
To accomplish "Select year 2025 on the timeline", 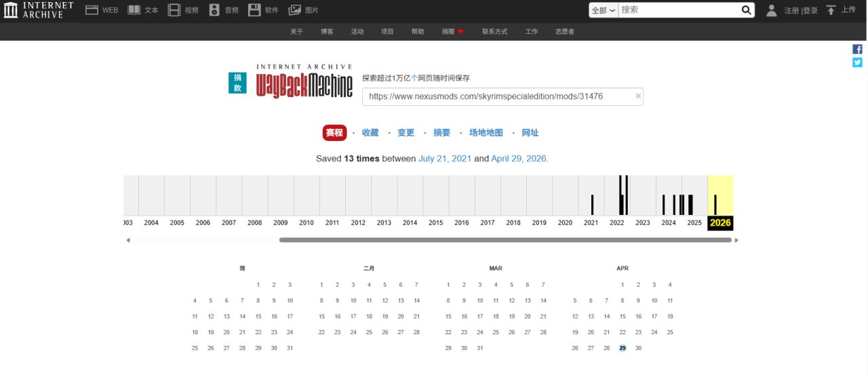I will click(x=694, y=222).
